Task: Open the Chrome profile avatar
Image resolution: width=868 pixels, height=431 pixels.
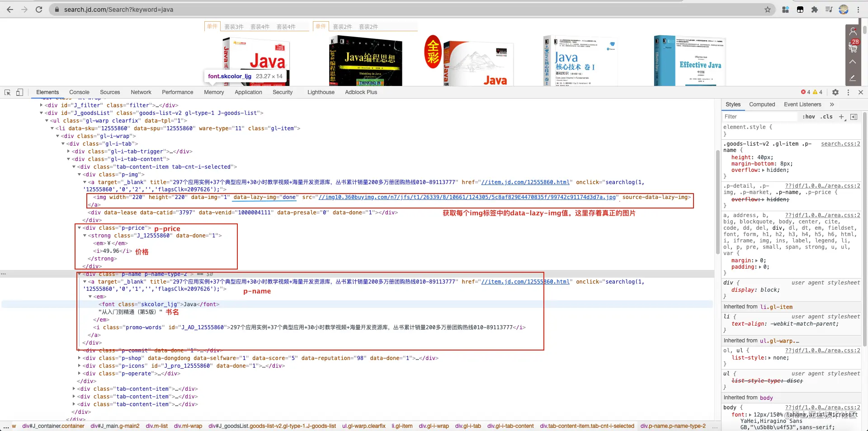Action: click(x=844, y=9)
